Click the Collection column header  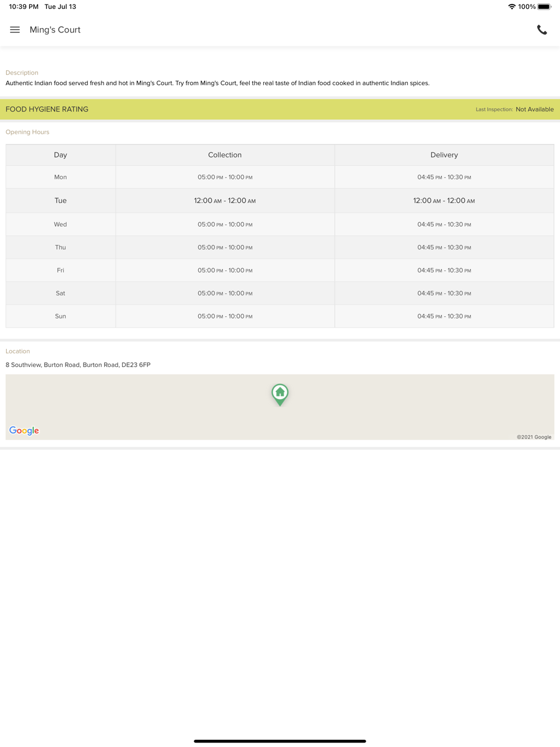click(225, 155)
